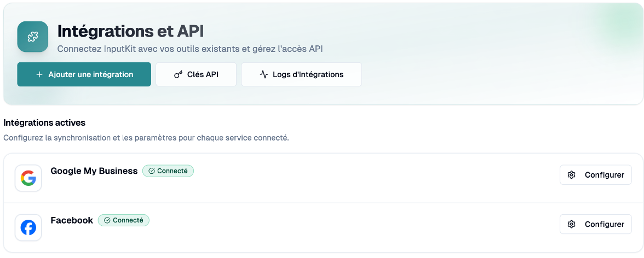
Task: Click the Connecté badge next to Google My Business
Action: pyautogui.click(x=168, y=171)
